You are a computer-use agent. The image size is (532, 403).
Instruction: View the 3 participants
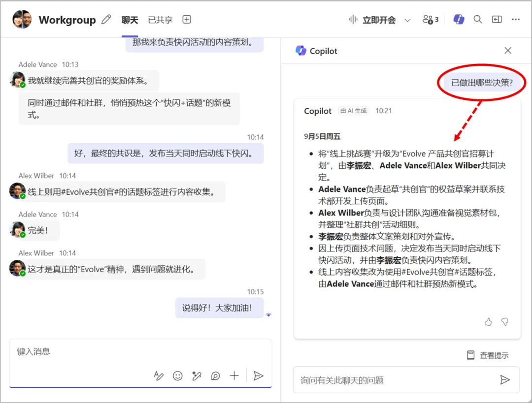pos(430,20)
